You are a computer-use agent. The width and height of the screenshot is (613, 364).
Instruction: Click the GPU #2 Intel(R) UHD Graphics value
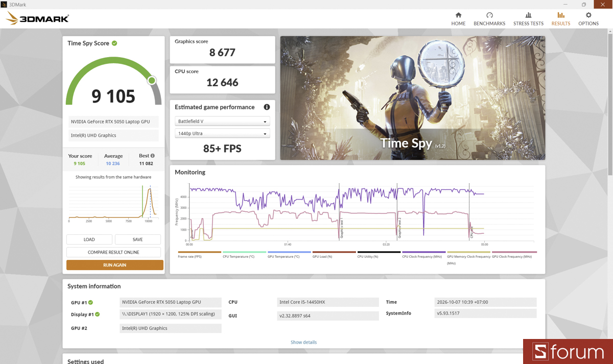pos(171,328)
